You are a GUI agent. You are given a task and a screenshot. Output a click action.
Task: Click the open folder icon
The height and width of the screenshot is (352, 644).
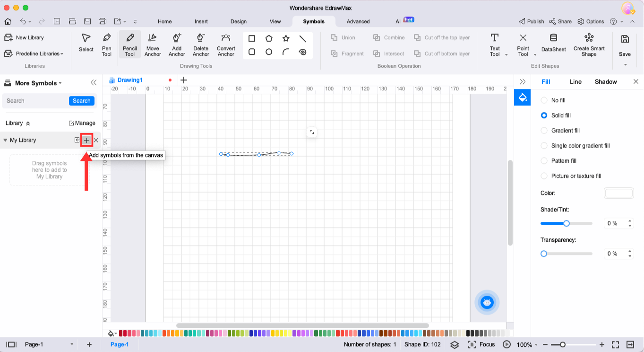tap(72, 21)
